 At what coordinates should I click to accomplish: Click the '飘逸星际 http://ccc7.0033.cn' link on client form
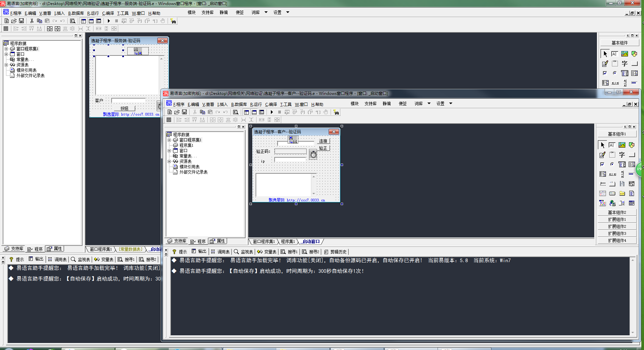[x=297, y=200]
